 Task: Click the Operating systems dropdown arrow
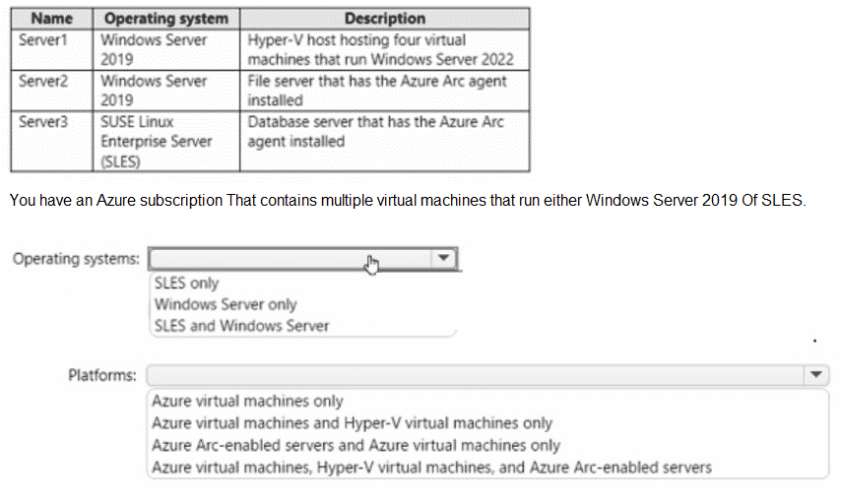coord(444,258)
